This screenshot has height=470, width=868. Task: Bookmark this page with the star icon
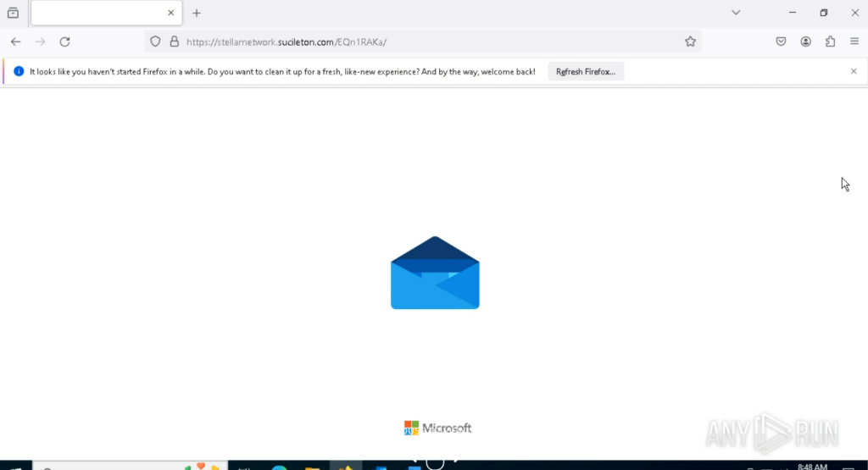[x=690, y=41]
